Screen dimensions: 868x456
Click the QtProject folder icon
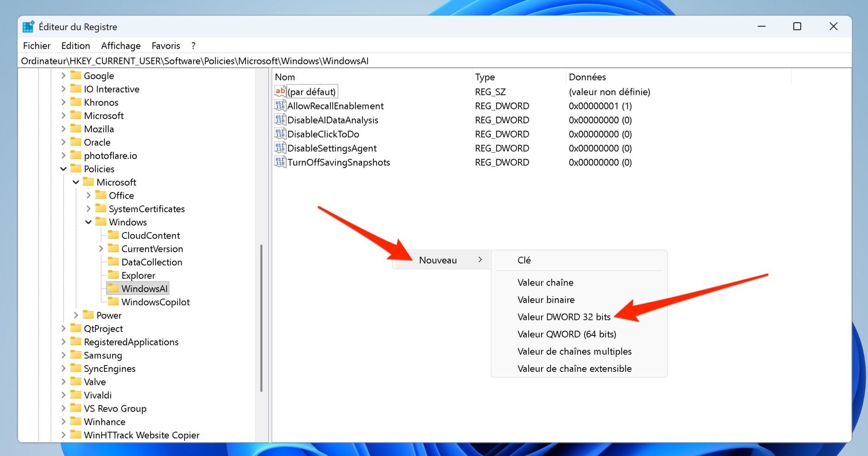tap(76, 328)
